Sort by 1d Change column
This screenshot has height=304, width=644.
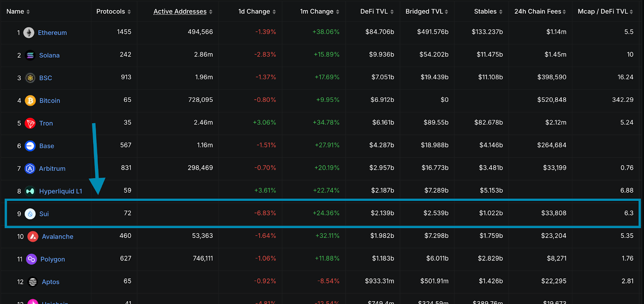pos(257,11)
